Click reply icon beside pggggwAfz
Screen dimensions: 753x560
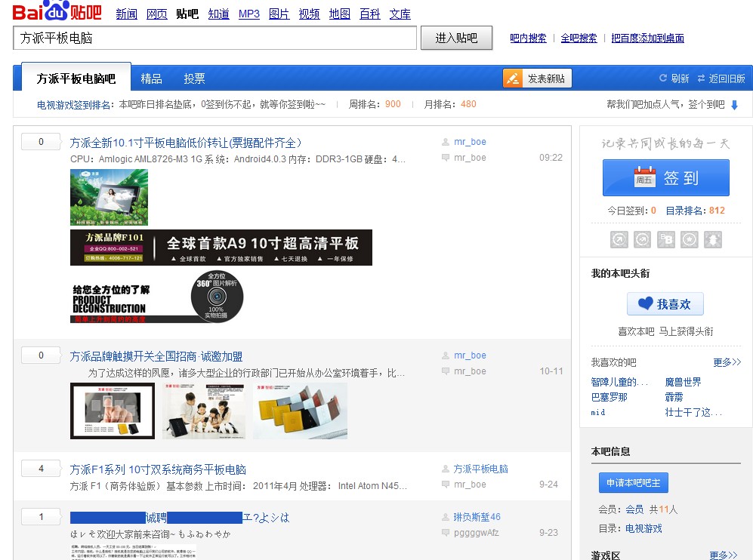point(445,532)
